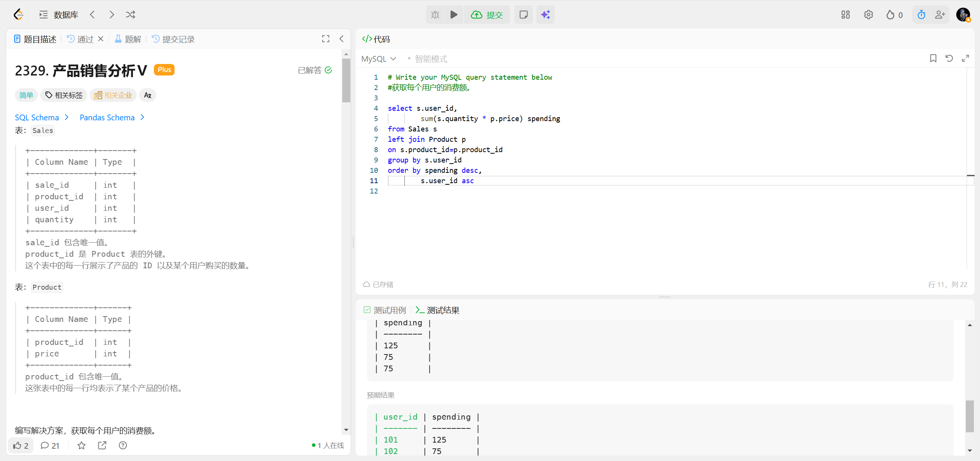Open the timer stopwatch icon
Viewport: 980px width, 461px height.
tap(921, 15)
